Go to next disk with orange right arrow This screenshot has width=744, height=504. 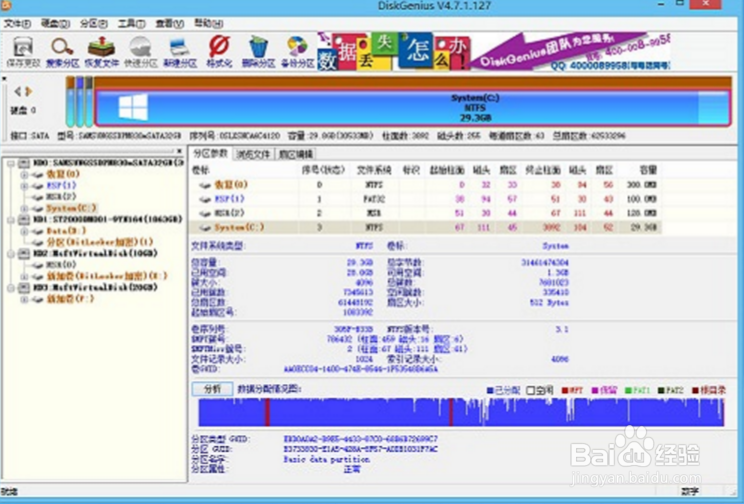pyautogui.click(x=28, y=91)
